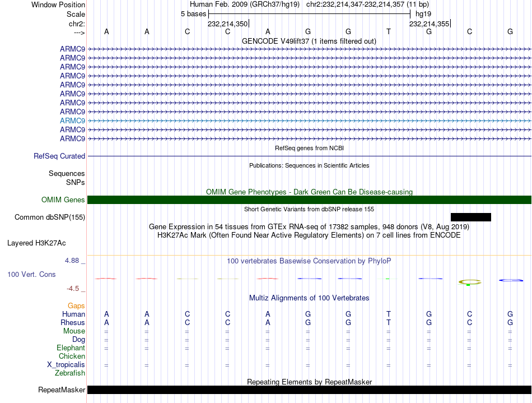Screen dimensions: 532x403
Task: Click the 'Human' species label
Action: 73,314
